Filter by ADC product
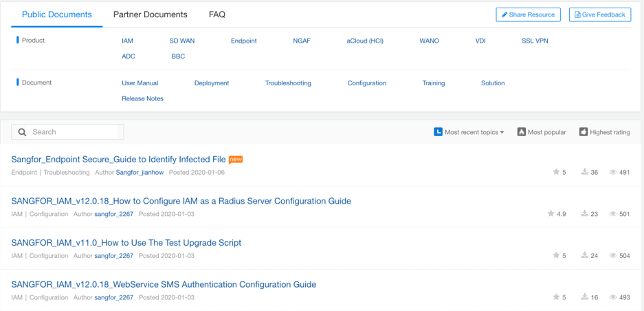This screenshot has height=311, width=644. [x=129, y=56]
